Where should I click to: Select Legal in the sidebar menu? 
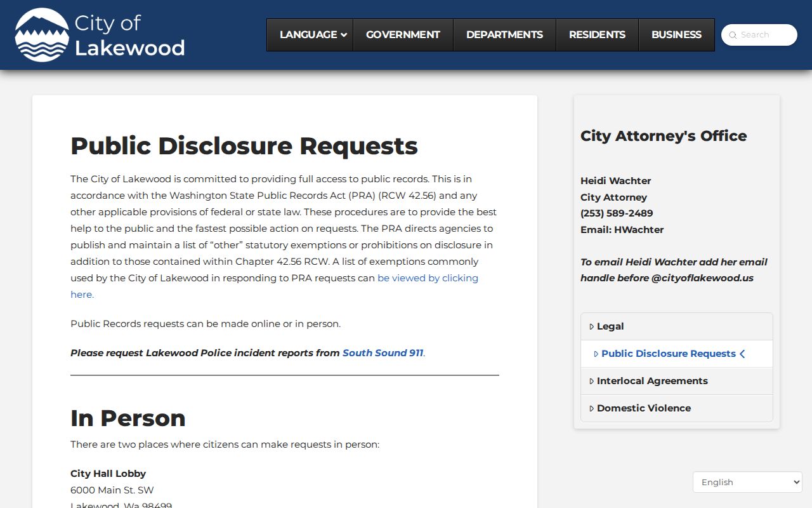click(677, 326)
